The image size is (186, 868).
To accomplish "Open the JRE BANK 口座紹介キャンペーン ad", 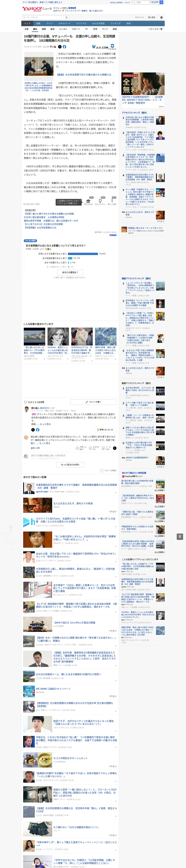I will [x=53, y=688].
